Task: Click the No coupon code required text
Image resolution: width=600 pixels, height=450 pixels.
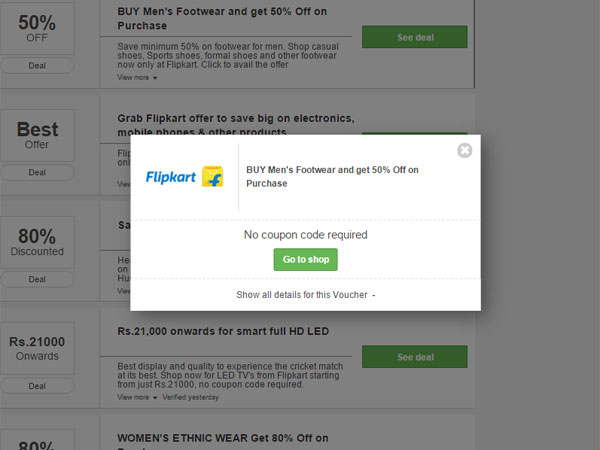Action: [x=305, y=235]
